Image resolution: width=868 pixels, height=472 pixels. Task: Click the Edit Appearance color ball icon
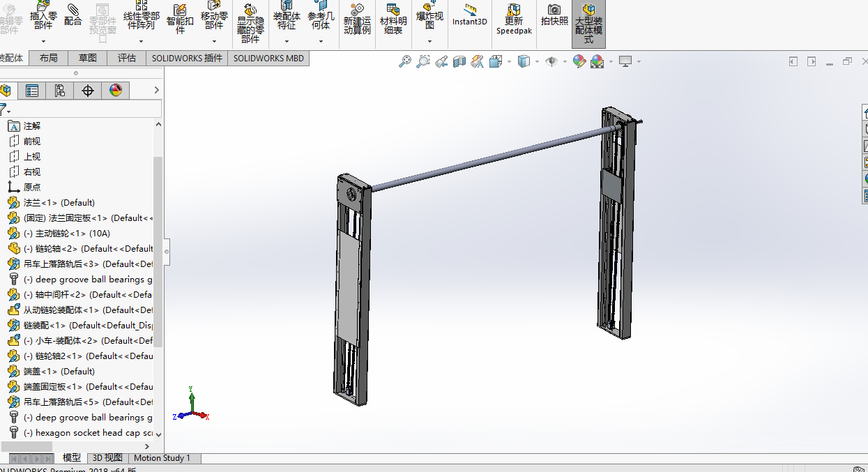point(579,62)
